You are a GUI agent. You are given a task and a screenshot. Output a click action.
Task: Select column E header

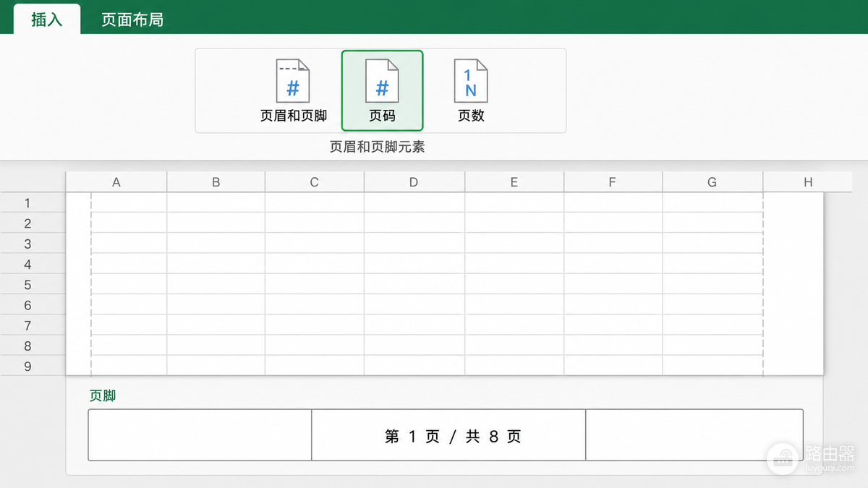[x=514, y=182]
